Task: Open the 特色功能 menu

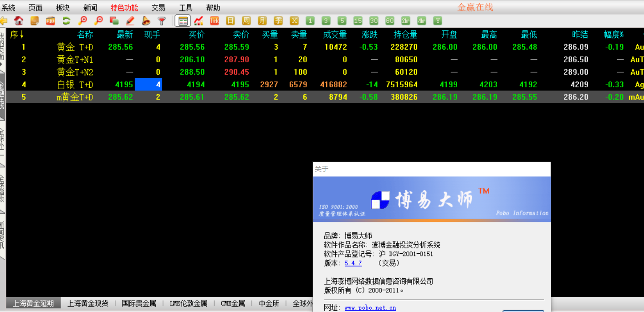Action: tap(124, 8)
